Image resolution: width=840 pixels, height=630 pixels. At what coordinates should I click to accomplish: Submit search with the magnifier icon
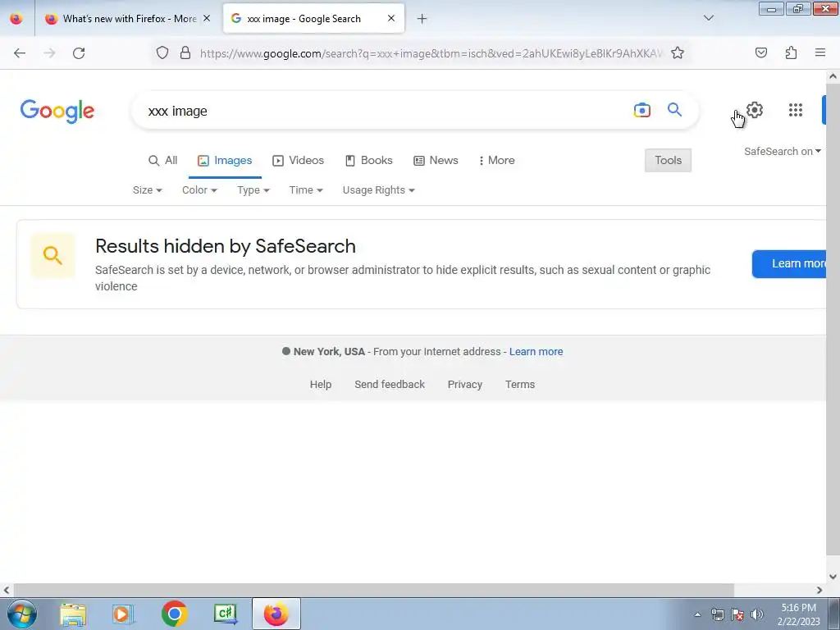click(674, 110)
